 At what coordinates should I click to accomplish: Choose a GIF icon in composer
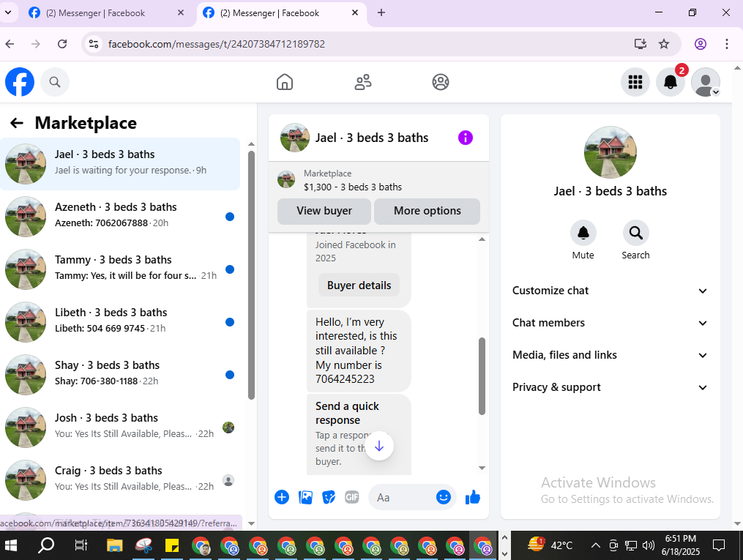point(351,497)
